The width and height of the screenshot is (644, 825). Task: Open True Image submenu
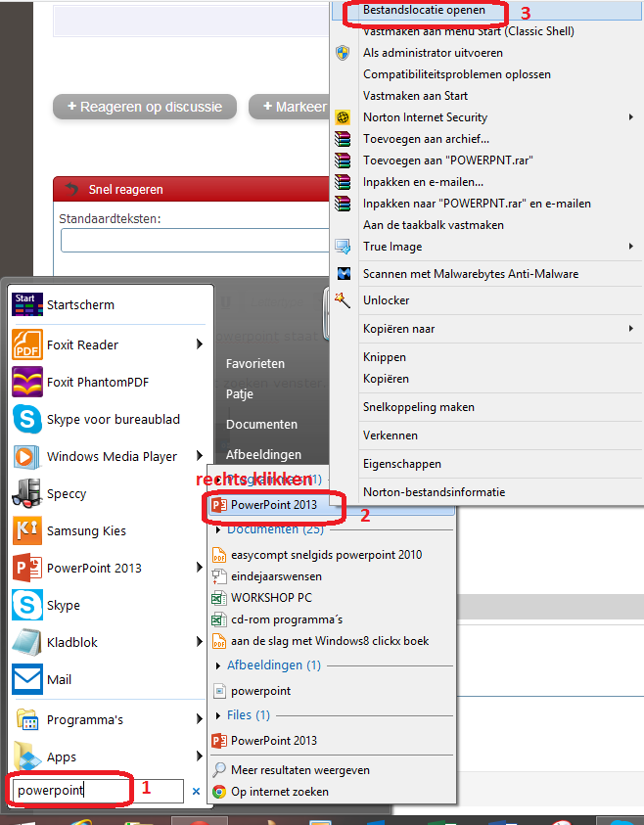click(486, 247)
